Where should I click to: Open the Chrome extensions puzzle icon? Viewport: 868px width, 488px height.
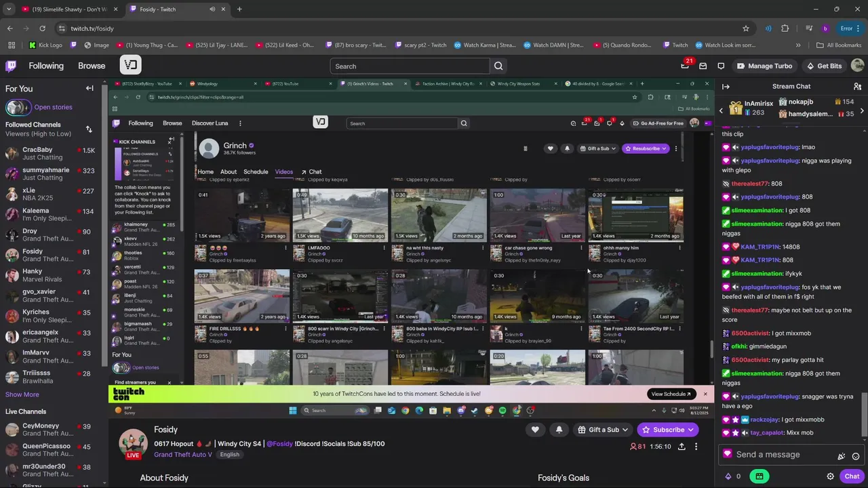pos(785,28)
